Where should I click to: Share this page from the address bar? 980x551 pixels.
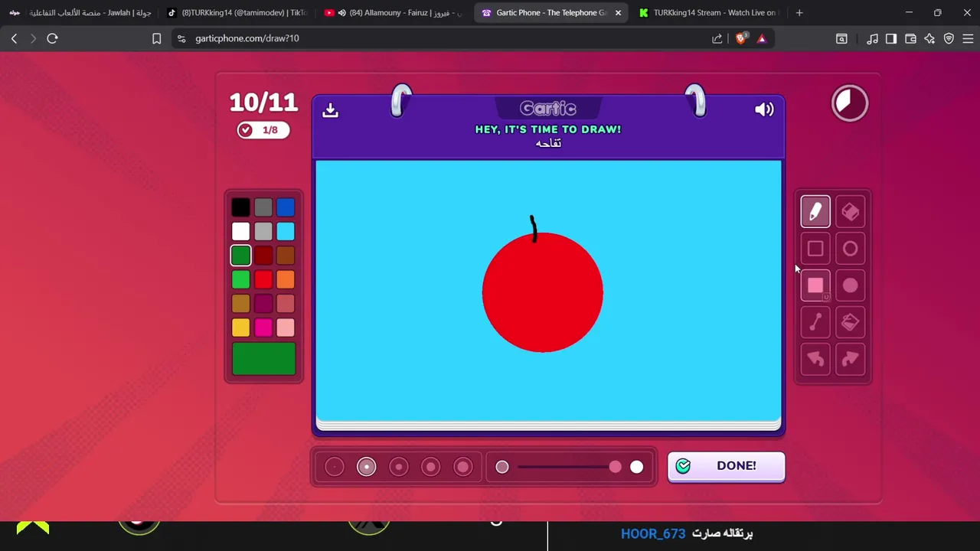(717, 38)
